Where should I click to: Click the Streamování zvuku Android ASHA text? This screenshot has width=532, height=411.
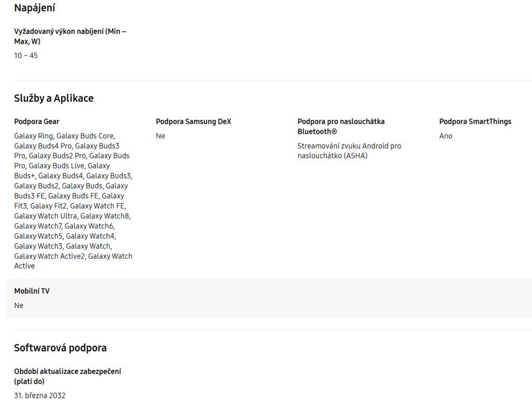(349, 151)
